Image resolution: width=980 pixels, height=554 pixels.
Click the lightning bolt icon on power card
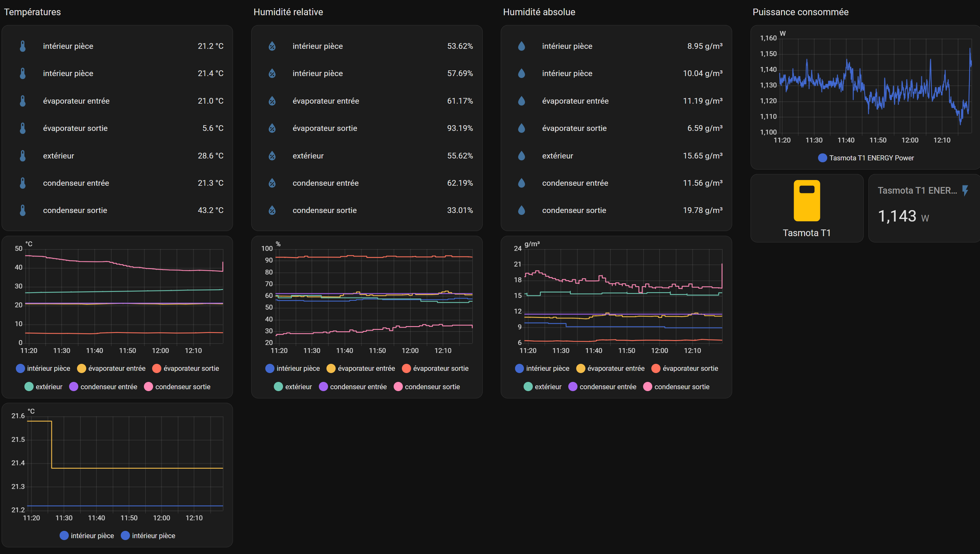coord(965,190)
